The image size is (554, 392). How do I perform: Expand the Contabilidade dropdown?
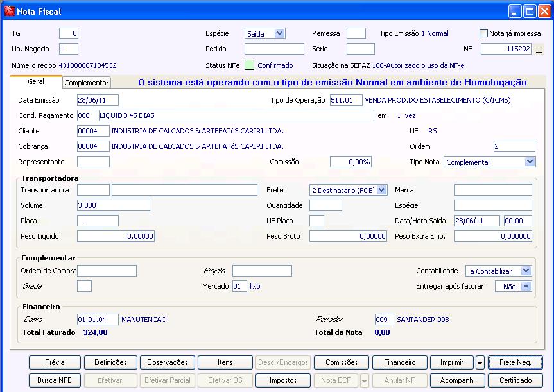[x=526, y=271]
